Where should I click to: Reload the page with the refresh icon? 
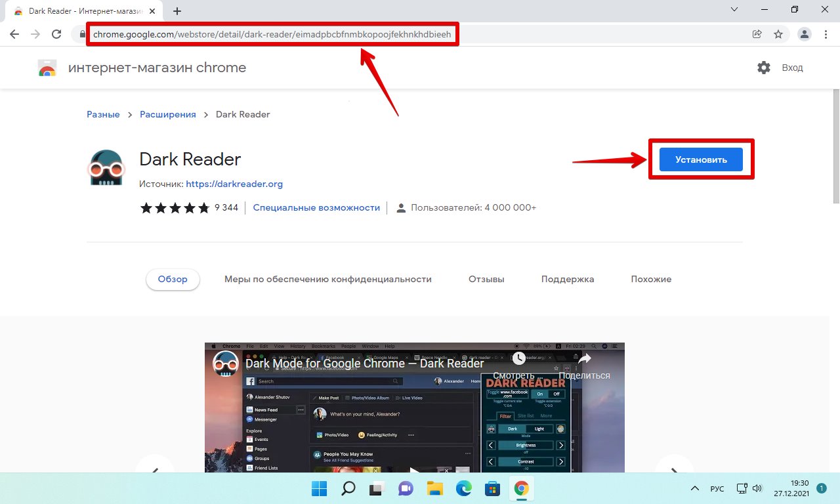coord(56,34)
